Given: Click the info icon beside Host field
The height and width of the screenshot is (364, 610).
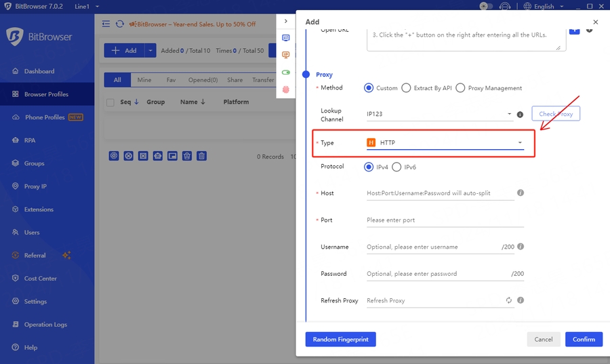Looking at the screenshot, I should click(521, 193).
